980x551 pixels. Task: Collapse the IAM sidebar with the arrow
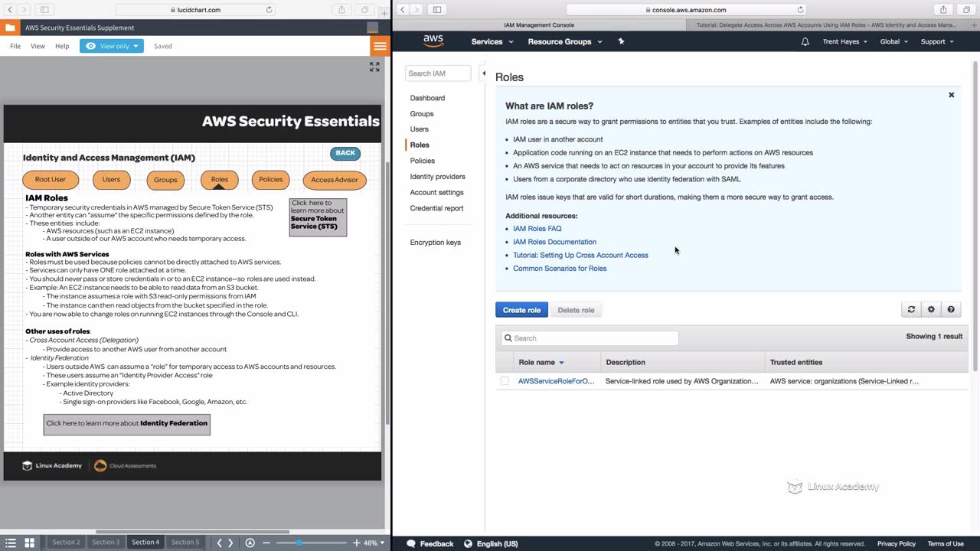484,73
